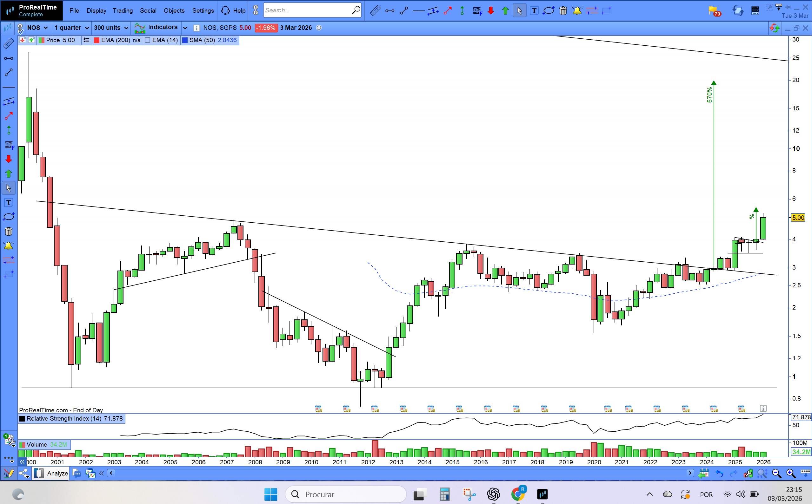Click the SMA (50) blue color swatch
This screenshot has width=812, height=504.
(185, 40)
